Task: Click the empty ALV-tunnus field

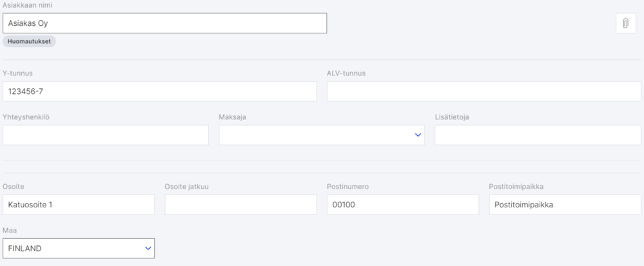Action: point(484,91)
